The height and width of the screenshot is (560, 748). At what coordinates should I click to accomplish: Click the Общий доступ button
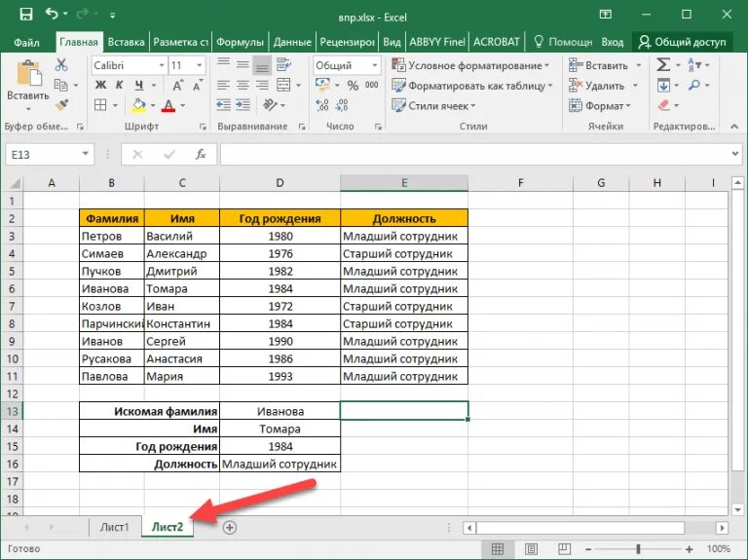click(x=682, y=42)
